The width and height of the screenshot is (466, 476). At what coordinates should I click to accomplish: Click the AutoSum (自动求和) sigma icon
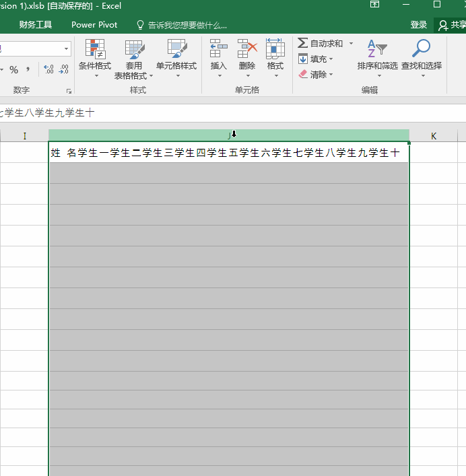point(302,43)
